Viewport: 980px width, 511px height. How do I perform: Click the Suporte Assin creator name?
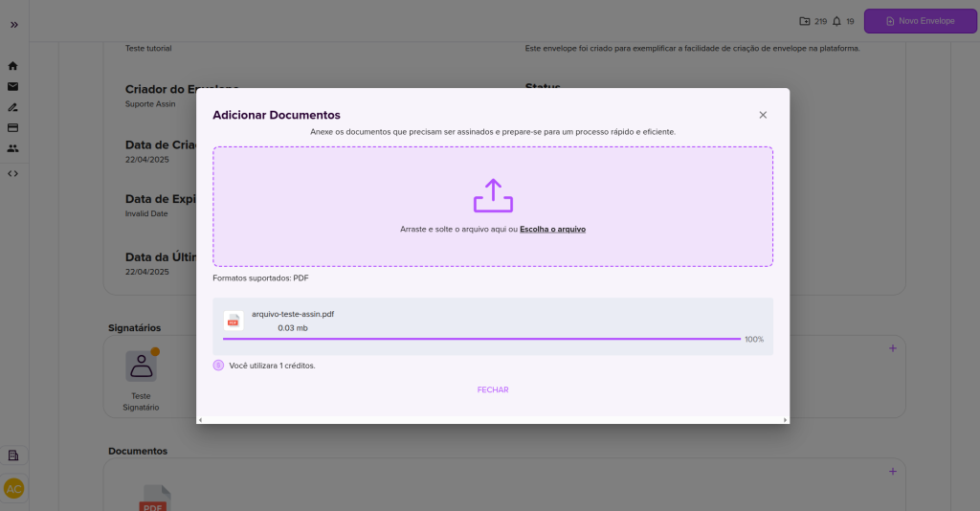click(x=150, y=103)
